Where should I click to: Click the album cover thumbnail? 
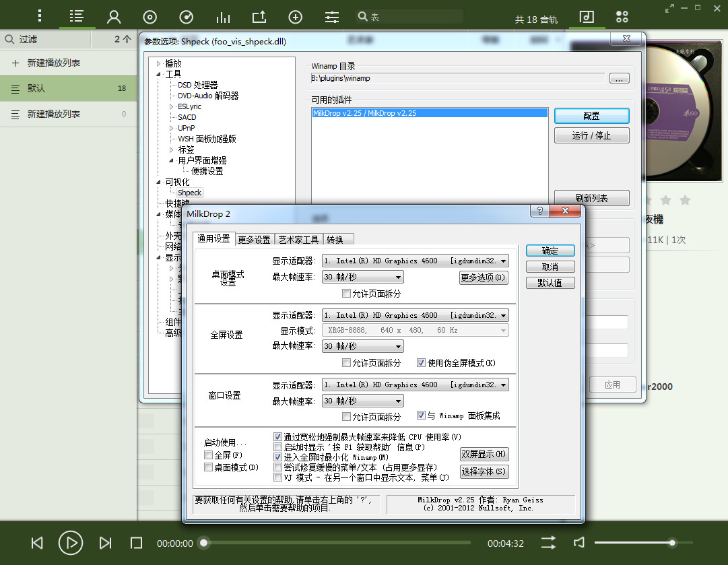click(684, 110)
